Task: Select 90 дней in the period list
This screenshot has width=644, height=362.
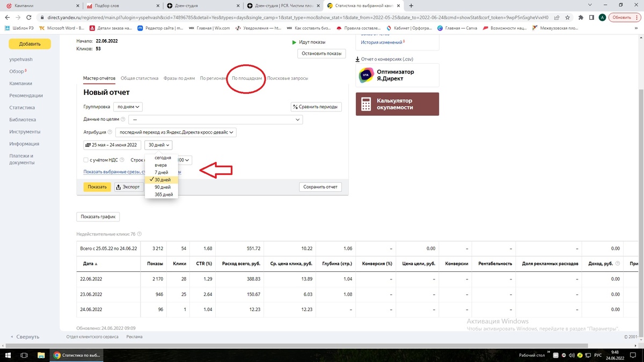Action: click(x=163, y=187)
